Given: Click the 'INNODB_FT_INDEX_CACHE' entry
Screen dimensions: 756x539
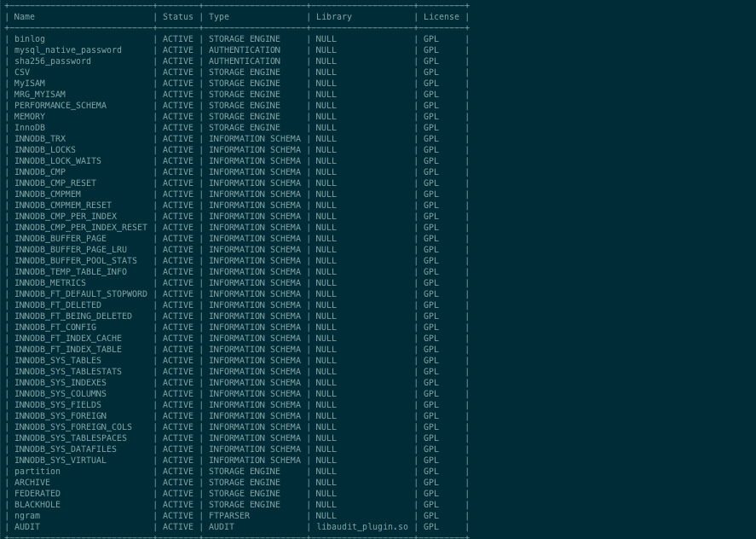Looking at the screenshot, I should [68, 339].
